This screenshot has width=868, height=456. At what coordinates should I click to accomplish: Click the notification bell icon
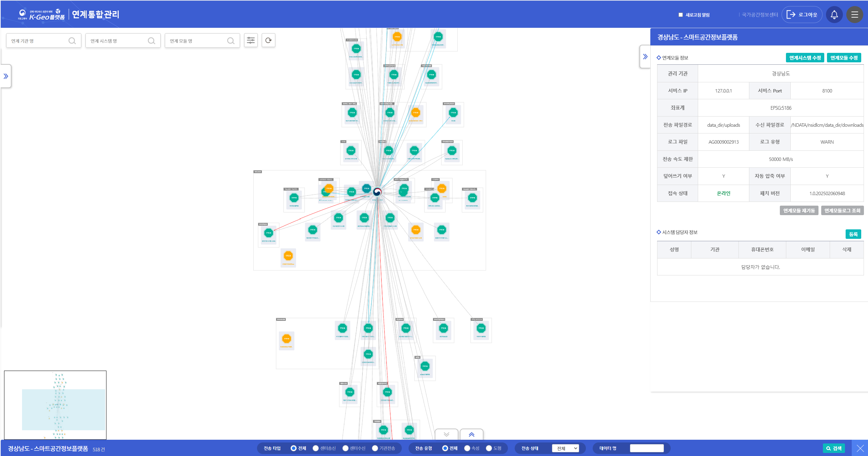tap(834, 15)
